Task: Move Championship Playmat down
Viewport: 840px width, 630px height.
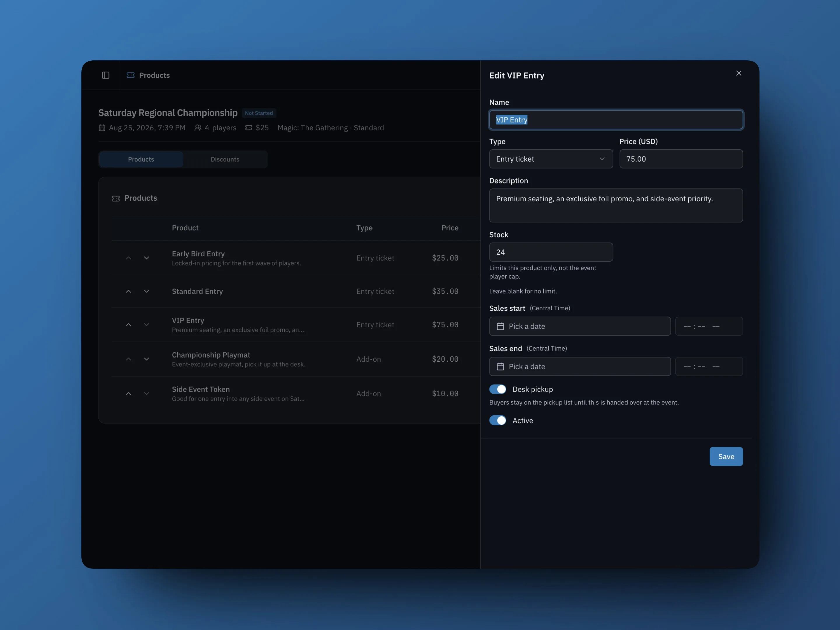Action: (x=146, y=359)
